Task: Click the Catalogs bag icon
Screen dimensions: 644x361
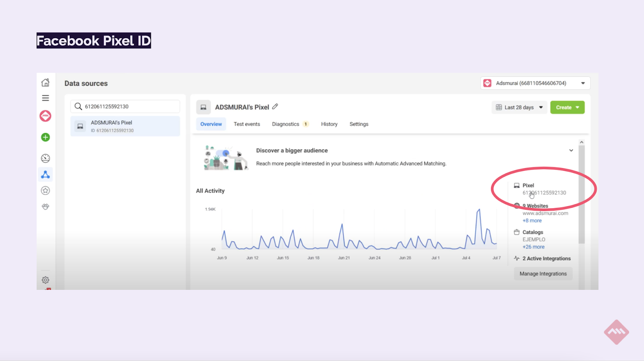Action: (x=517, y=232)
